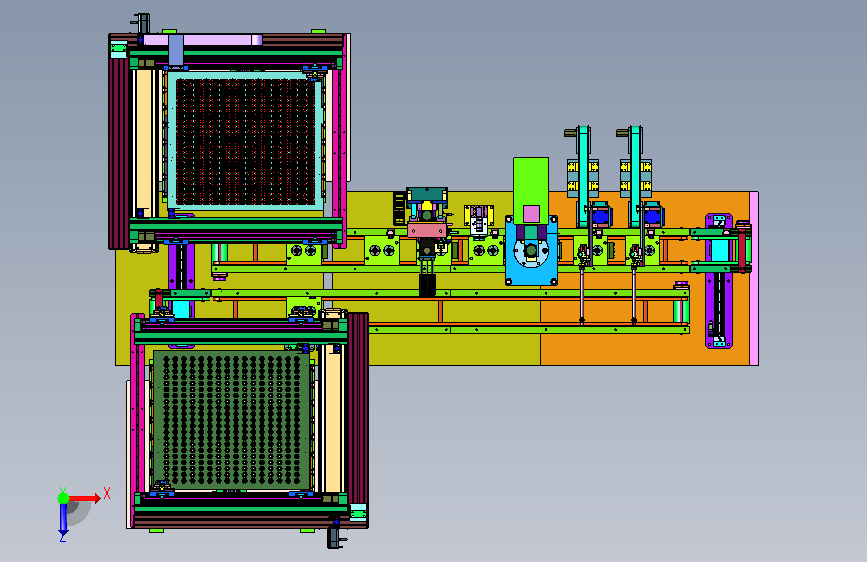Pick the pink square on the green cover
The height and width of the screenshot is (562, 867).
tap(531, 214)
